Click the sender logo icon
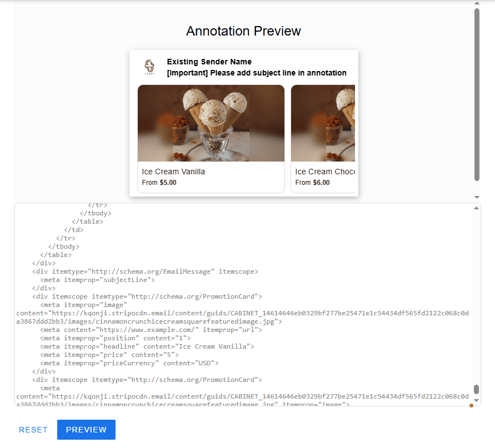 (x=149, y=67)
